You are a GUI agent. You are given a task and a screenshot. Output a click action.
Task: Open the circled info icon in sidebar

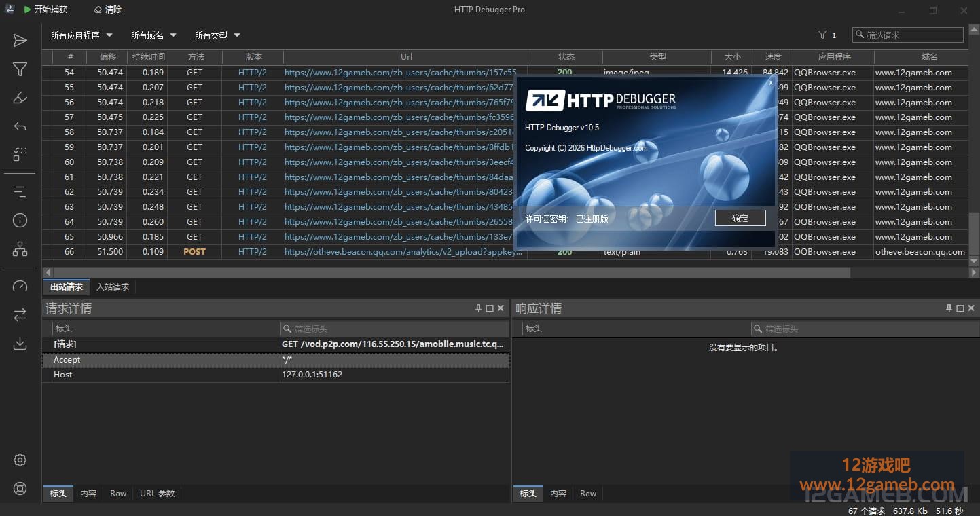pyautogui.click(x=20, y=220)
